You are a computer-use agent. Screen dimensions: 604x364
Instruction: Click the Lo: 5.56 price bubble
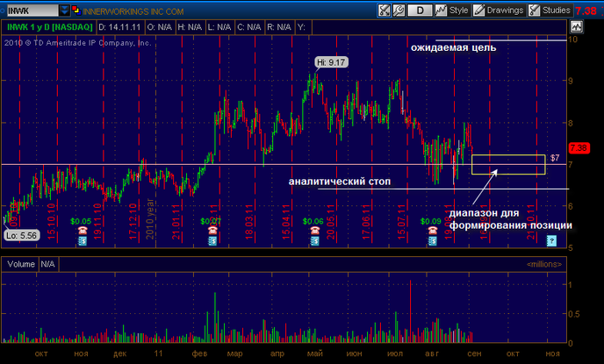coord(22,235)
